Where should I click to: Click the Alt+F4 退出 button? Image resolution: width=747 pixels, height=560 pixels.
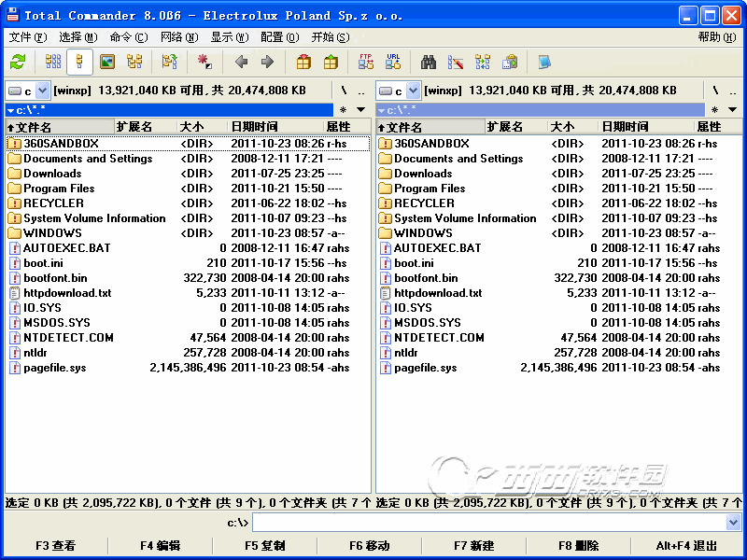click(686, 546)
